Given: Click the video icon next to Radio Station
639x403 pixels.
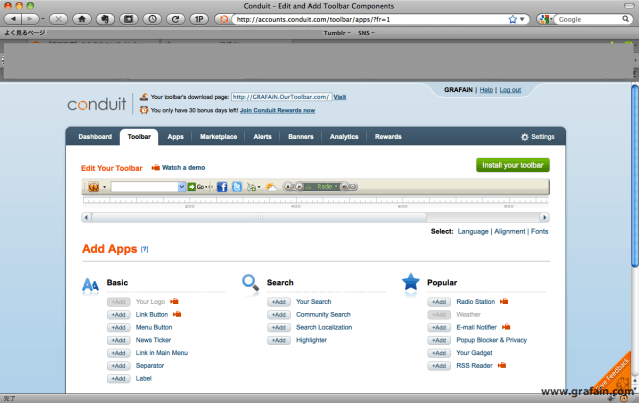Looking at the screenshot, I should [504, 301].
